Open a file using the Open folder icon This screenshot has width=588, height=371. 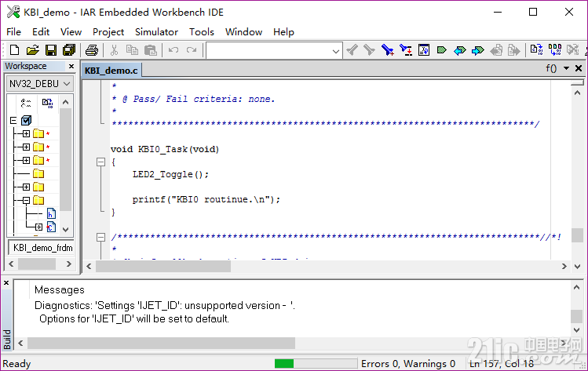(33, 50)
